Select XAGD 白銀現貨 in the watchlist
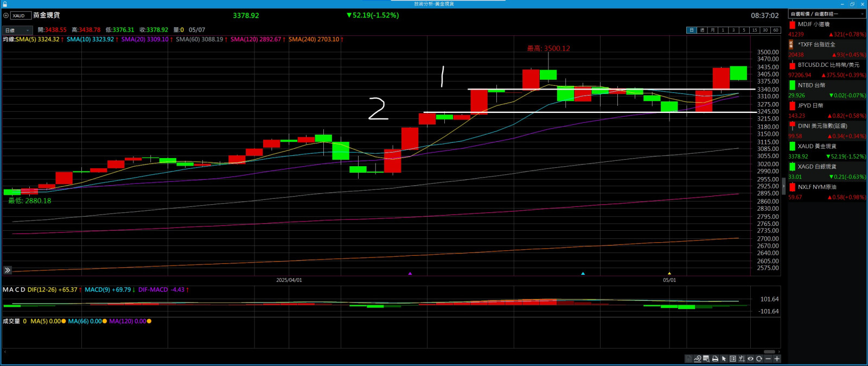Screen dimensions: 868x366 [827, 172]
